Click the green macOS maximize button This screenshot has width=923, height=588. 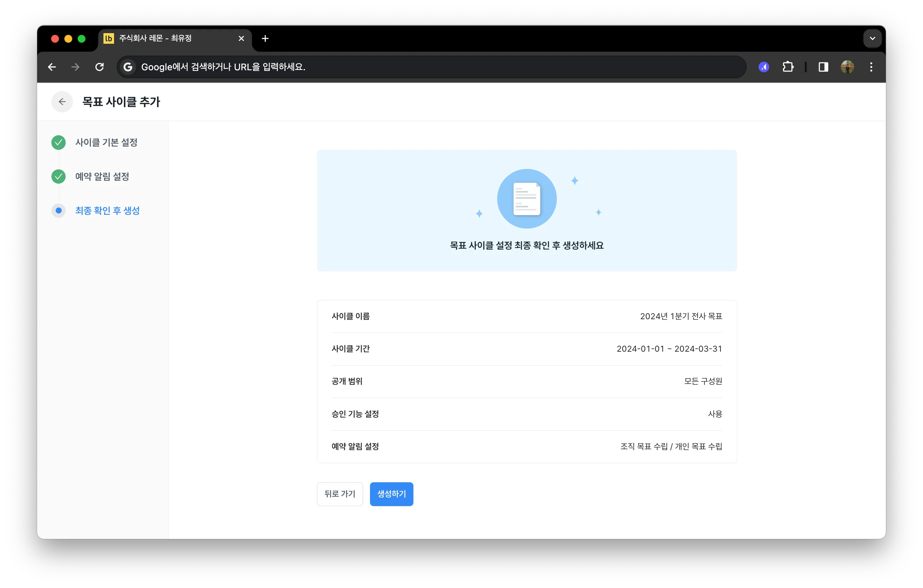coord(82,39)
